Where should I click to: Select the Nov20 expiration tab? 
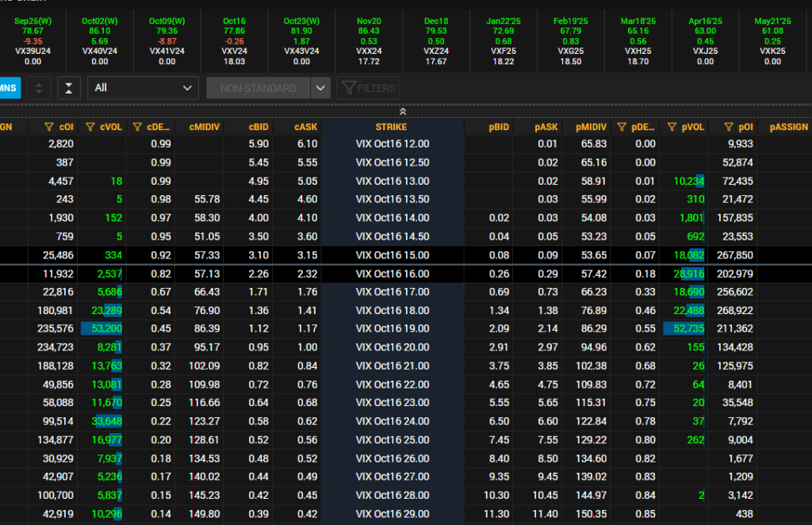click(x=370, y=41)
